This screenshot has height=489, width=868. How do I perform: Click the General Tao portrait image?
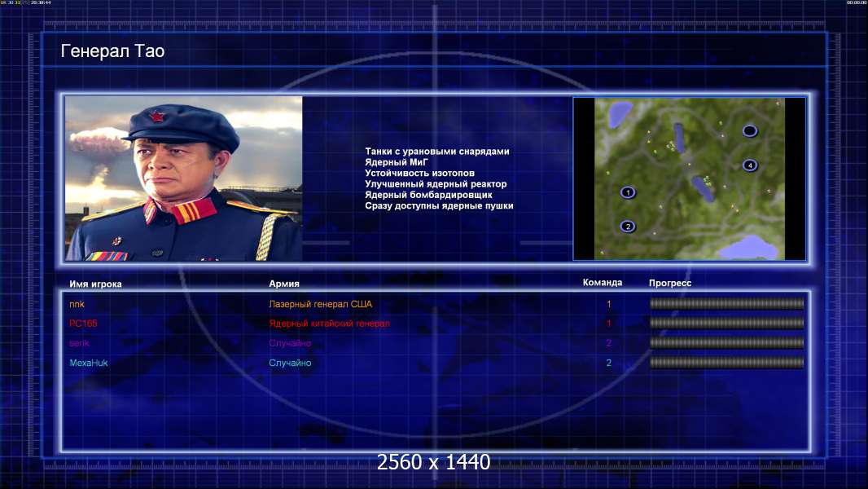point(184,178)
